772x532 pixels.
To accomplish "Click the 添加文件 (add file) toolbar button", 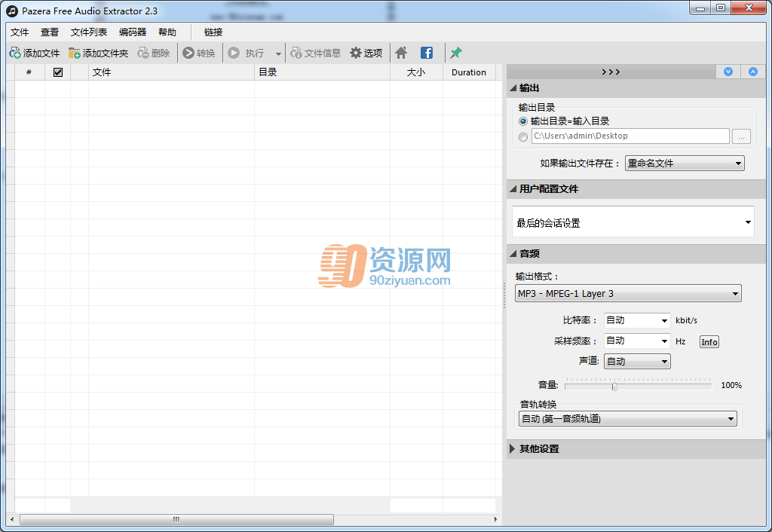I will point(35,53).
